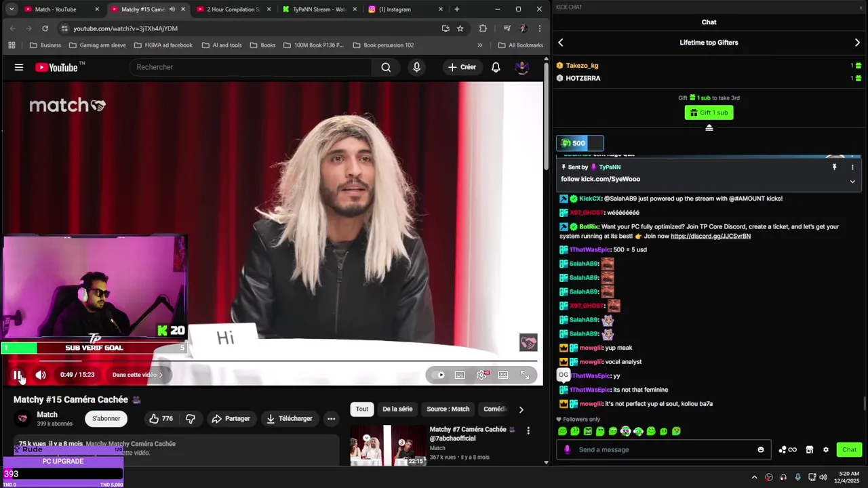Show more filter chips with arrow
Viewport: 868px width, 488px height.
coord(521,409)
